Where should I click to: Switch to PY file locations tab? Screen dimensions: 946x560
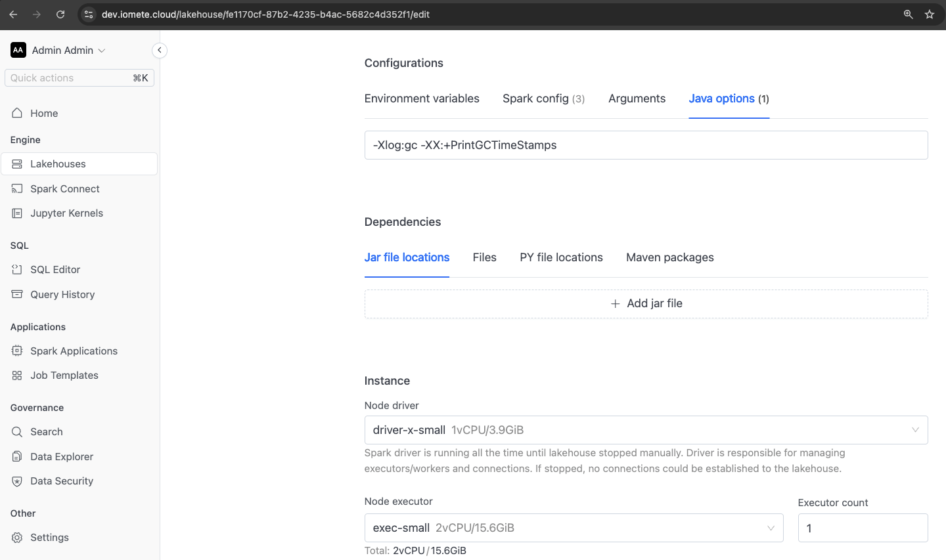(x=561, y=257)
